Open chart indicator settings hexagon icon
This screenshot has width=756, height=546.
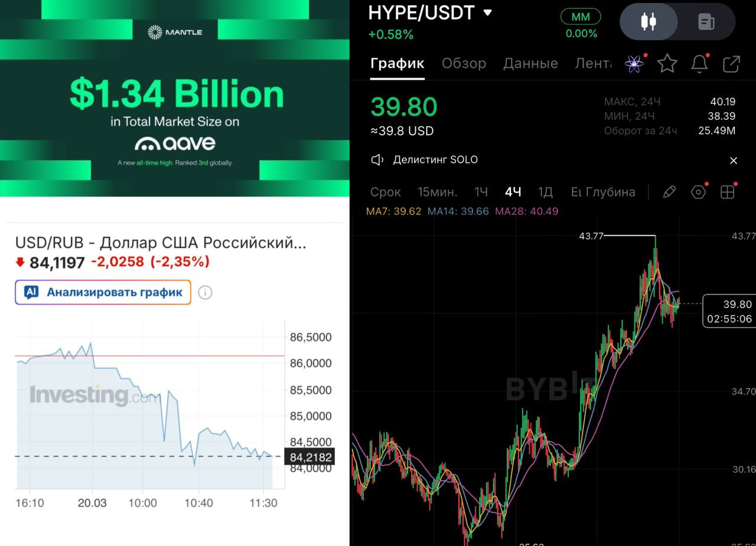click(x=699, y=192)
